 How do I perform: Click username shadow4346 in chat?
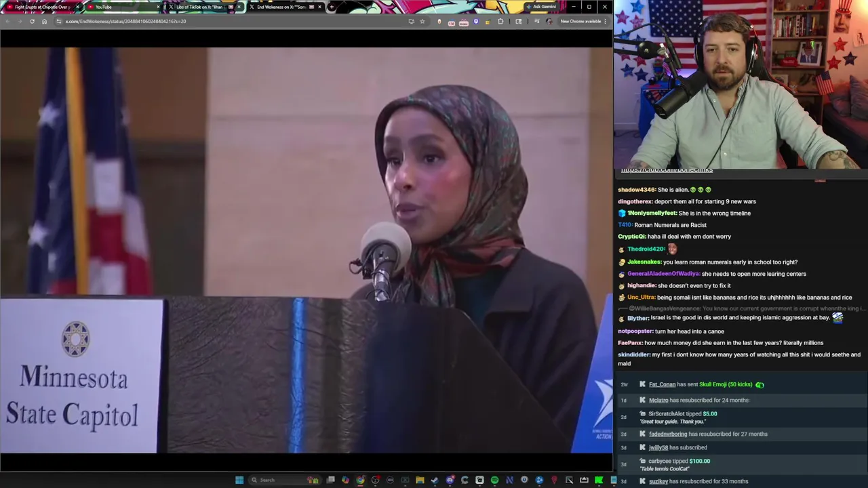point(636,190)
